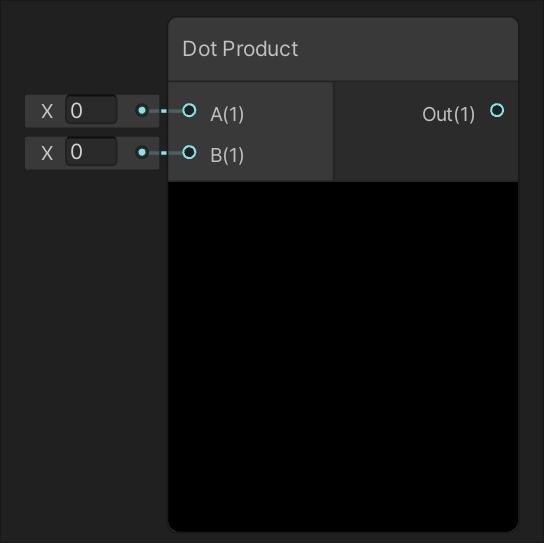Viewport: 544px width, 543px height.
Task: Click the Out(1) port label
Action: [x=448, y=114]
